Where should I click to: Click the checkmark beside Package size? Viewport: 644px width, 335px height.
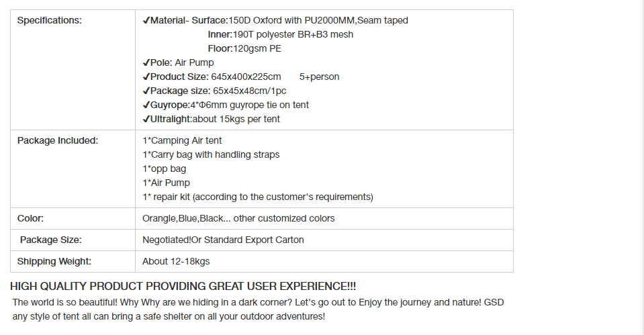tap(146, 91)
